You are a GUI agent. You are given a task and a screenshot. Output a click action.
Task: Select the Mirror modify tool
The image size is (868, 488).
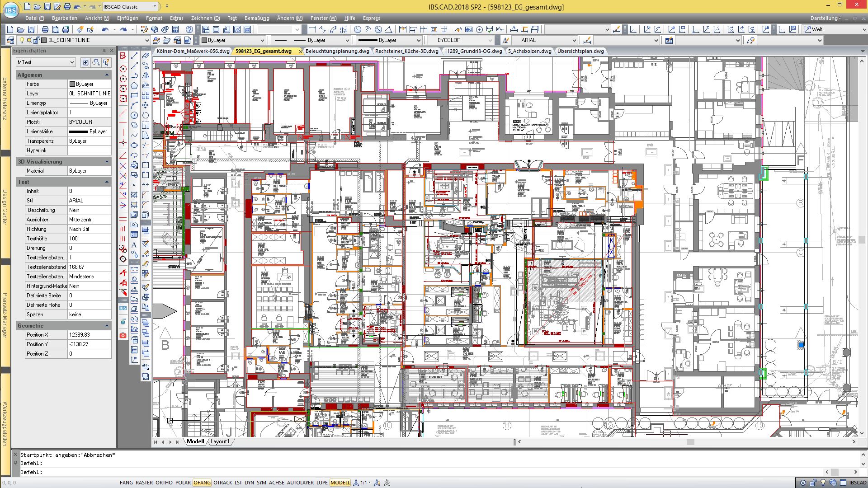click(146, 76)
